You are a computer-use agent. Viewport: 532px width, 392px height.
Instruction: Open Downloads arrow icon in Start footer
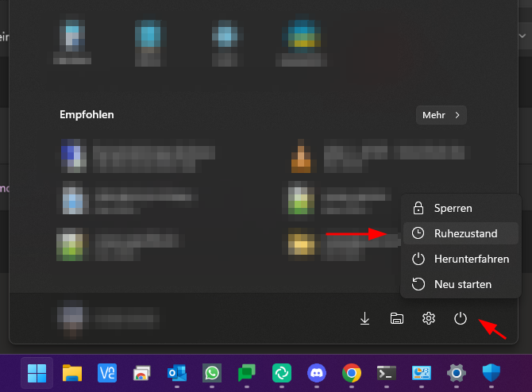364,318
